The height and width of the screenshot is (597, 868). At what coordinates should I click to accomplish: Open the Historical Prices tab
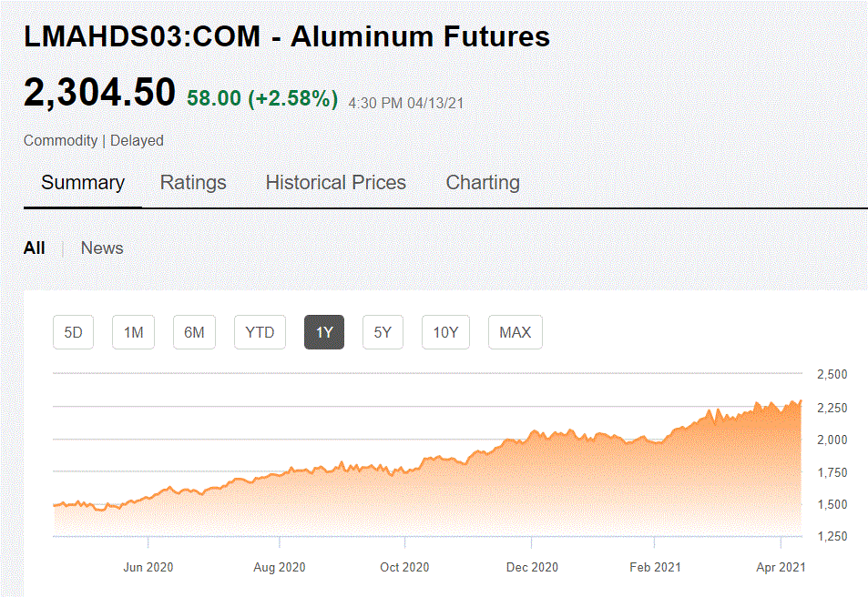tap(335, 182)
